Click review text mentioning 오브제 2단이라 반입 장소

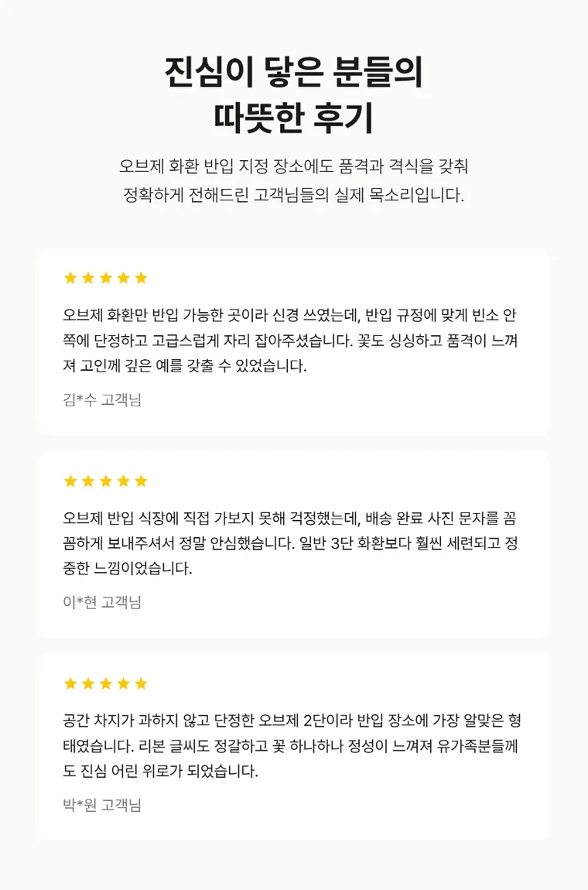point(292,746)
